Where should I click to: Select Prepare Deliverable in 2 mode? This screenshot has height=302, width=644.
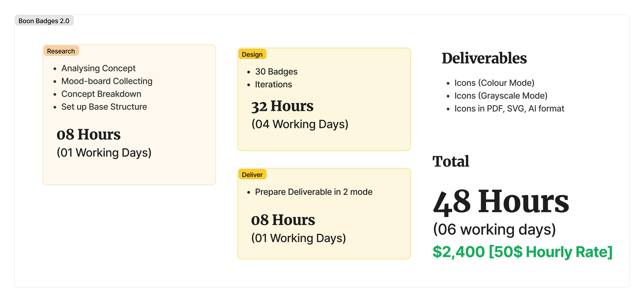pyautogui.click(x=313, y=192)
